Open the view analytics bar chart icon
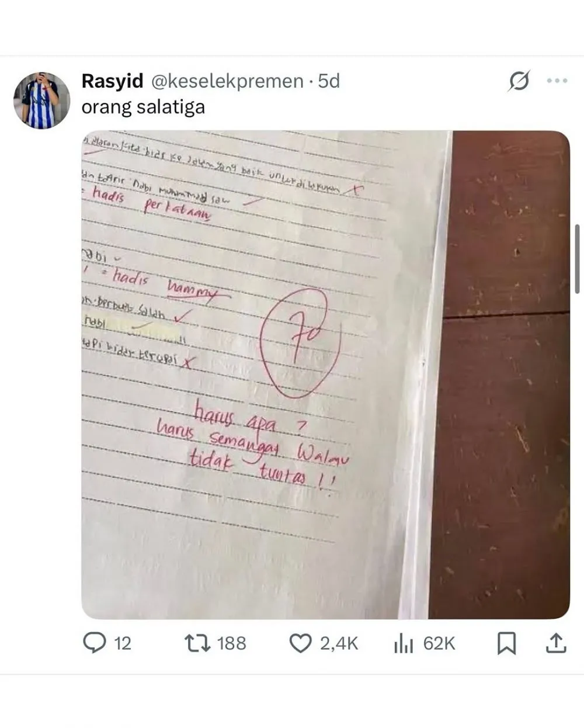This screenshot has width=584, height=728. click(x=404, y=643)
